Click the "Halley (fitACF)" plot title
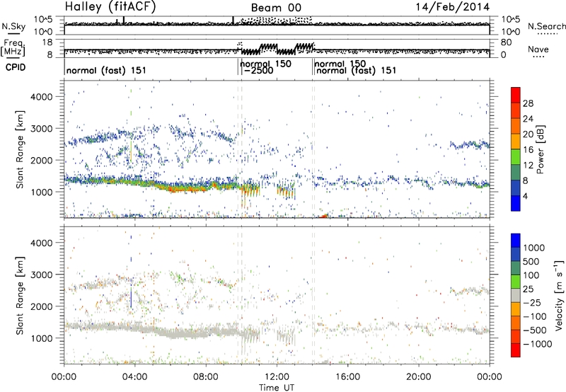This screenshot has height=392, width=566. [x=110, y=6]
